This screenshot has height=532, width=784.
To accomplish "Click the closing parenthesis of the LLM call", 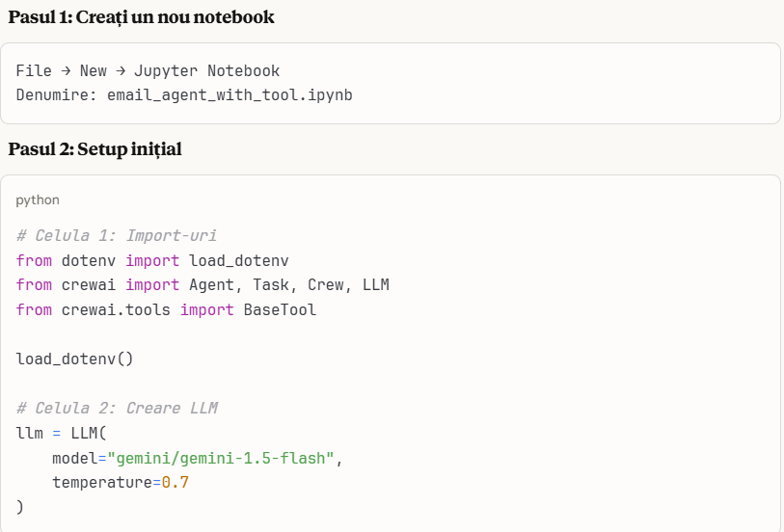I will [x=19, y=507].
